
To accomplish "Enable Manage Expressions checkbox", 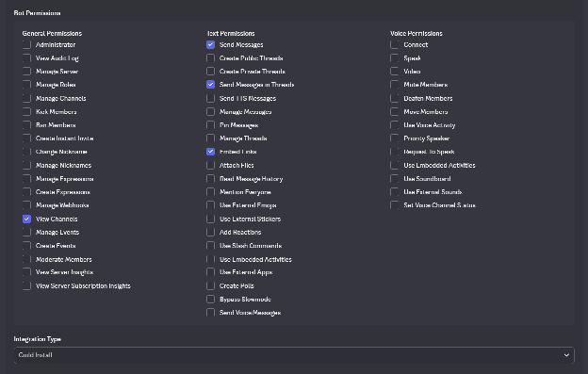I will [26, 179].
